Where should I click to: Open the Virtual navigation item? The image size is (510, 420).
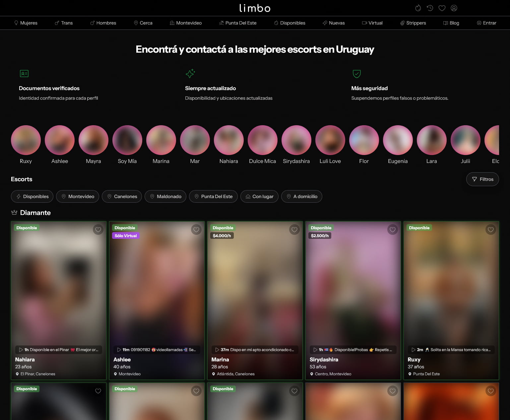(x=372, y=23)
